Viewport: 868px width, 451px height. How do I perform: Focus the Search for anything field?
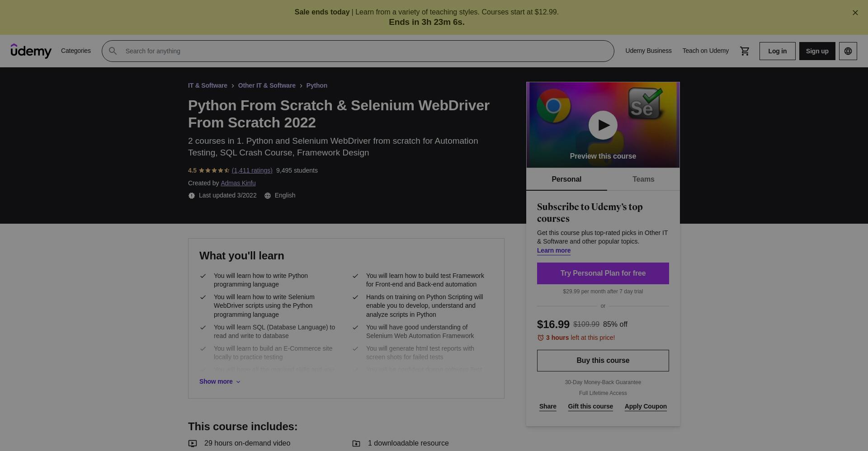point(358,51)
